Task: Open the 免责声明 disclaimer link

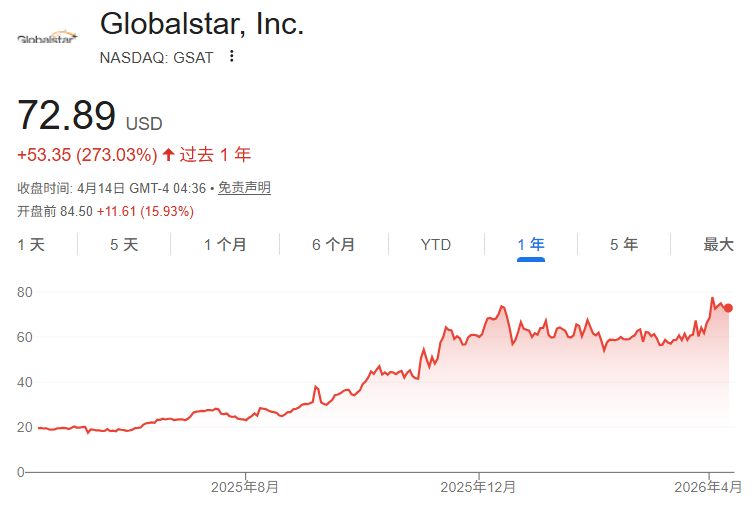Action: click(x=244, y=188)
